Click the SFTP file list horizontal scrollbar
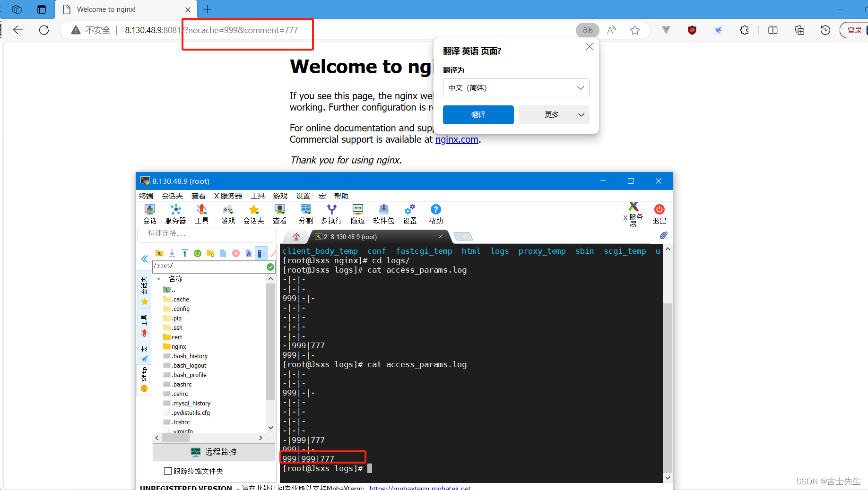Viewport: 868px width, 490px height. pos(176,438)
